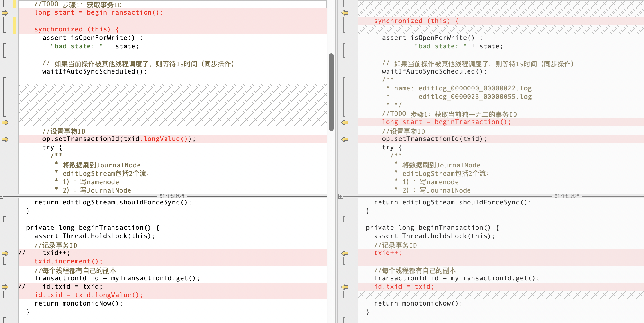The height and width of the screenshot is (323, 644).
Task: Click right pane 'waitIfAutoSyncScheduled();' line
Action: pyautogui.click(x=434, y=72)
